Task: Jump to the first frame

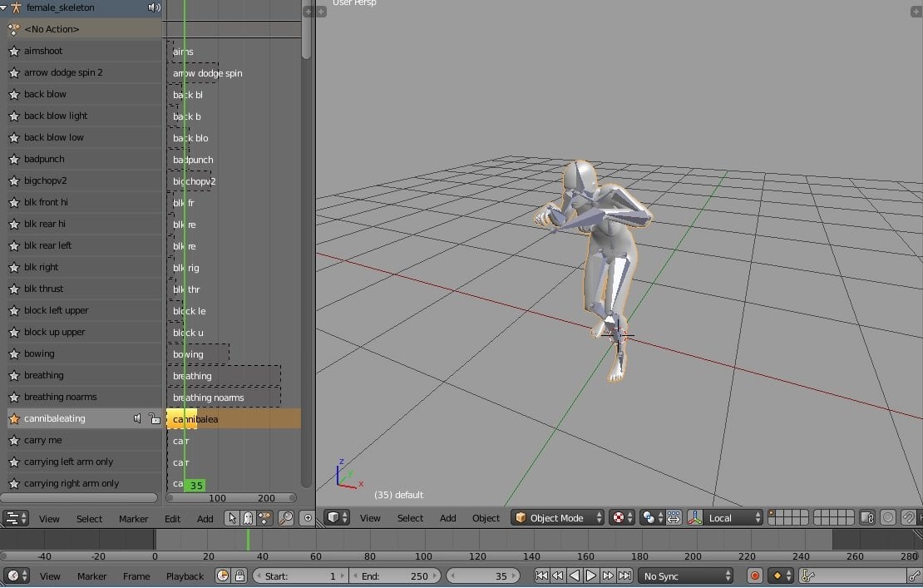Action: (541, 576)
